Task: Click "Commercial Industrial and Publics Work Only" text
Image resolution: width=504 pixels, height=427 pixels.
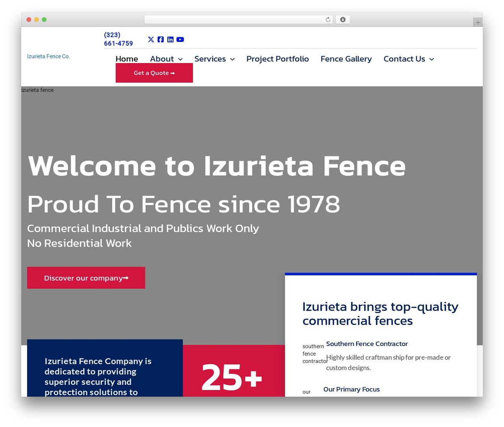Action: pos(143,228)
